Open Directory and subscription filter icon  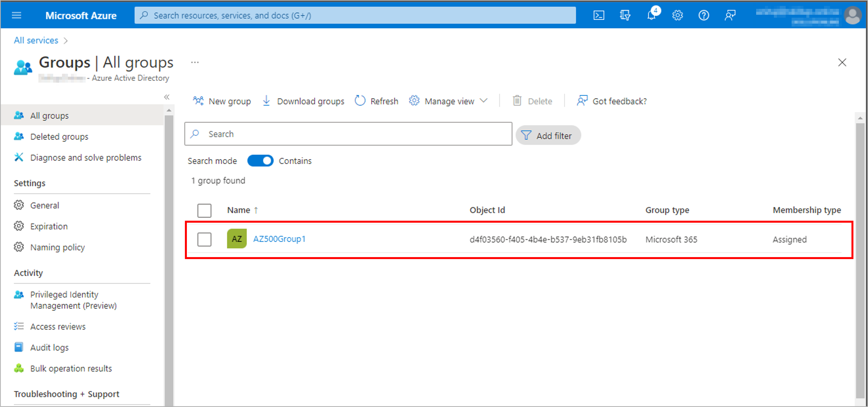(625, 15)
